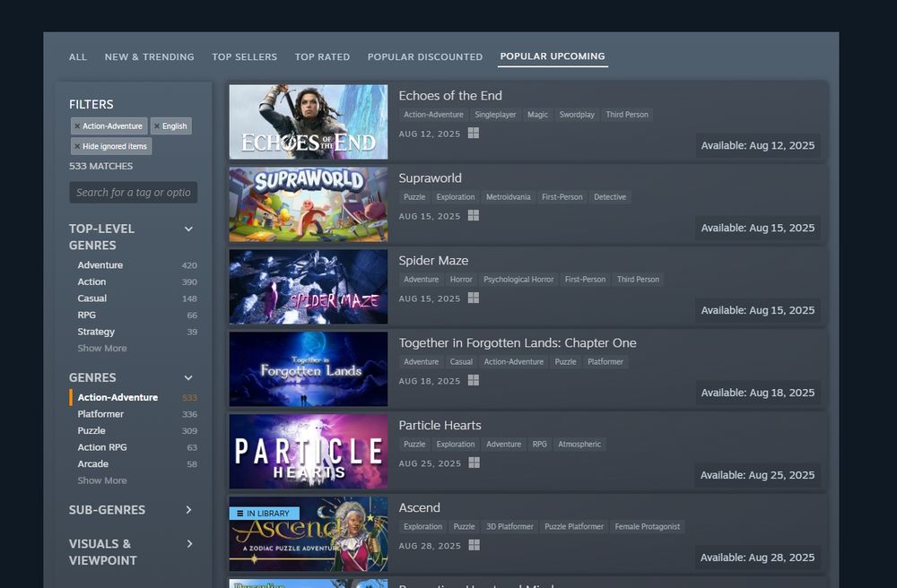
Task: Click the Puzzle Platformer tag
Action: (574, 526)
